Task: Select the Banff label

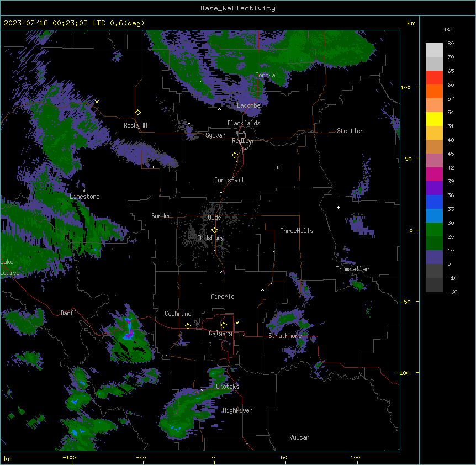Action: pos(68,313)
